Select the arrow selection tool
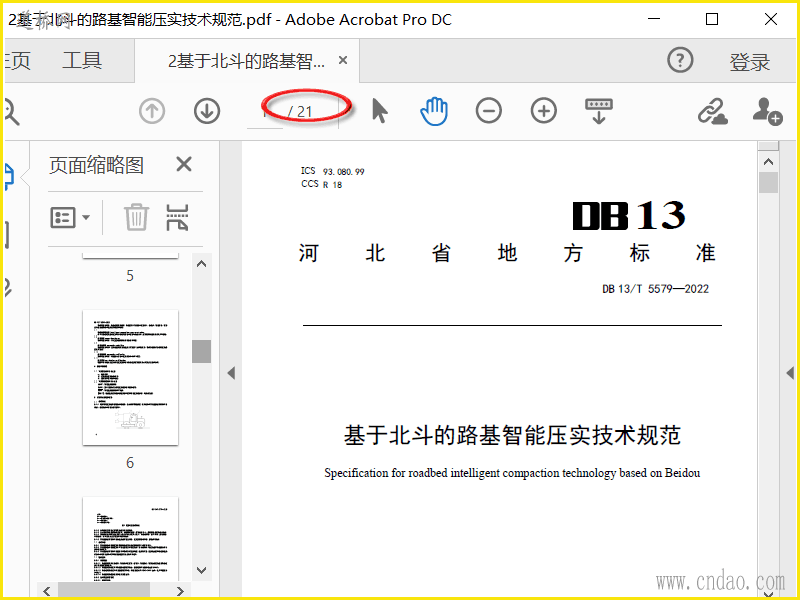This screenshot has width=800, height=600. tap(380, 111)
